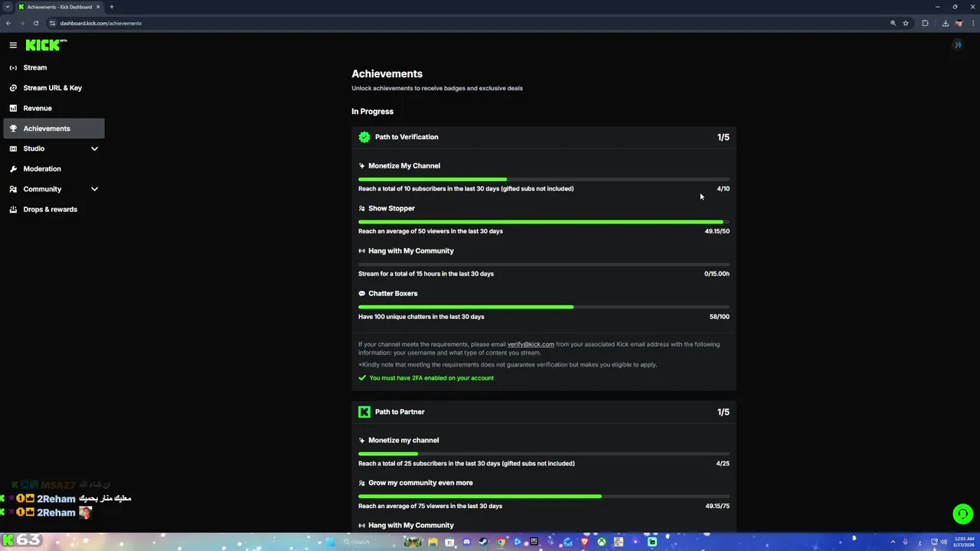Screen dimensions: 980x551
Task: Open the green support chat bubble
Action: click(962, 514)
